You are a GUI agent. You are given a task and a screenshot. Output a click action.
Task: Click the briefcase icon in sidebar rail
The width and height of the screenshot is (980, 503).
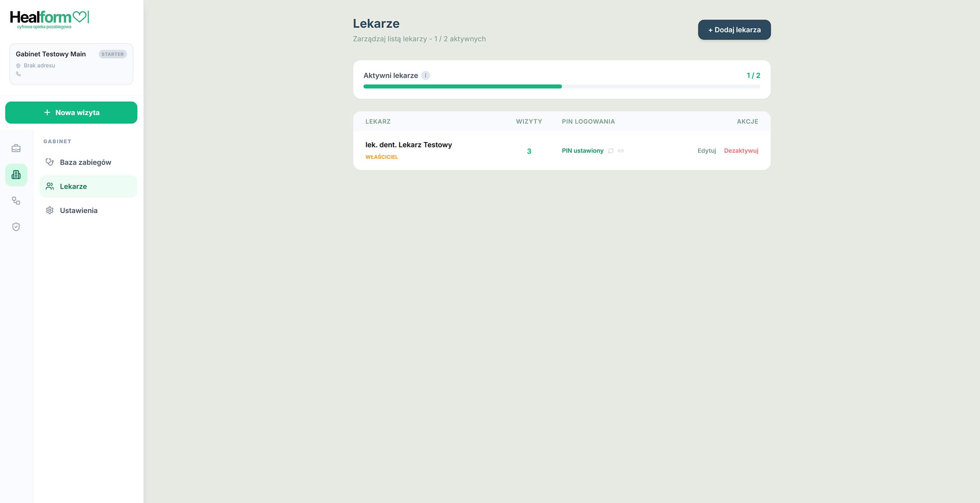pyautogui.click(x=16, y=148)
